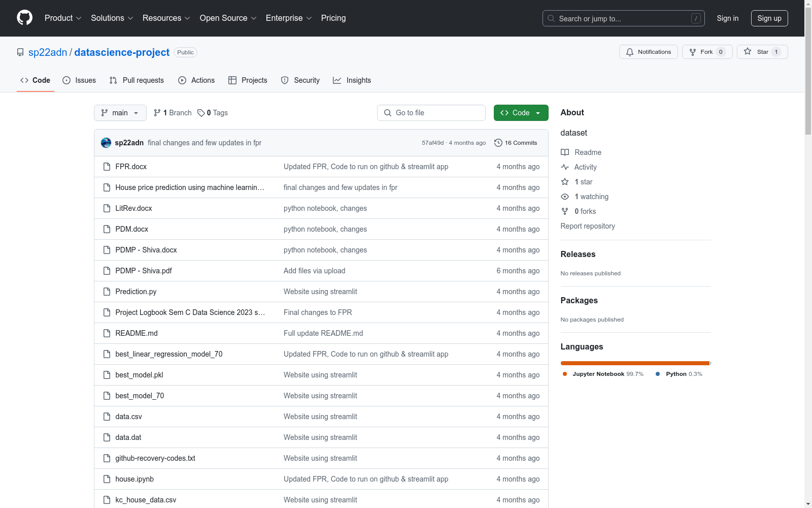Click the GitHub logo icon
Image resolution: width=812 pixels, height=508 pixels.
[24, 18]
